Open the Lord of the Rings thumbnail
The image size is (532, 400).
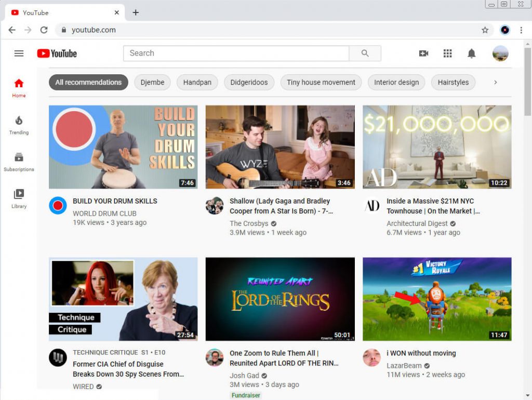[280, 299]
